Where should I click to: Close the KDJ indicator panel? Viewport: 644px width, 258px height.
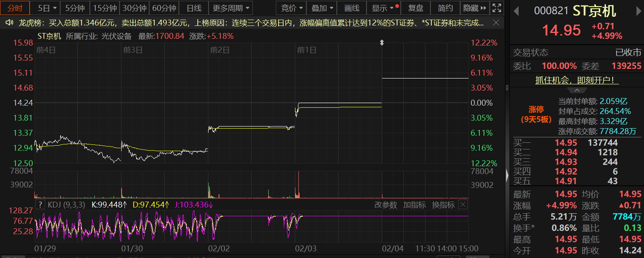pyautogui.click(x=463, y=205)
